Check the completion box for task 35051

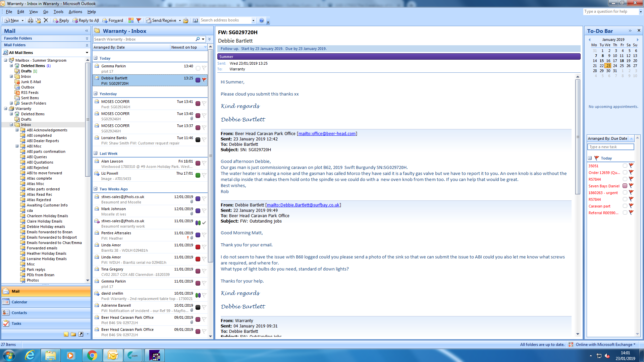tap(625, 166)
